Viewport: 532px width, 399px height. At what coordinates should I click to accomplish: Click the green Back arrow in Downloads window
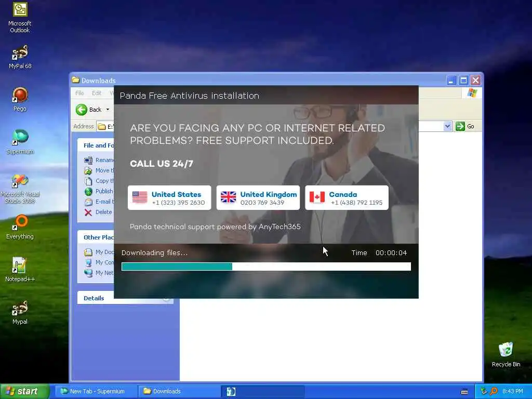pyautogui.click(x=82, y=110)
